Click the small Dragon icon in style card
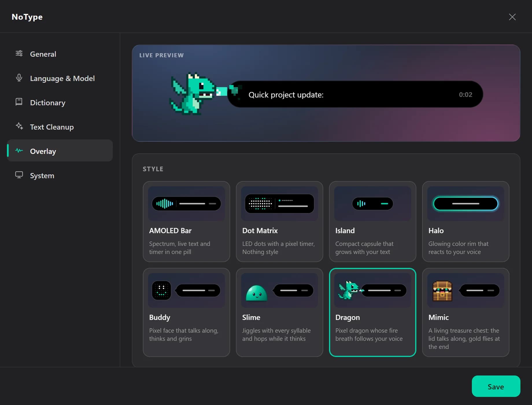Viewport: 532px width, 405px height. coord(349,290)
